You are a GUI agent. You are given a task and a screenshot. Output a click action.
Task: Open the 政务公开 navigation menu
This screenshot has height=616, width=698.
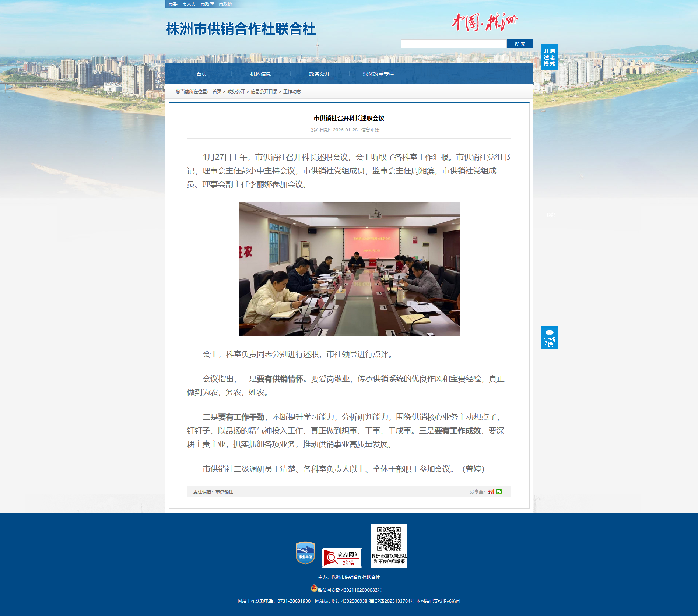[319, 74]
